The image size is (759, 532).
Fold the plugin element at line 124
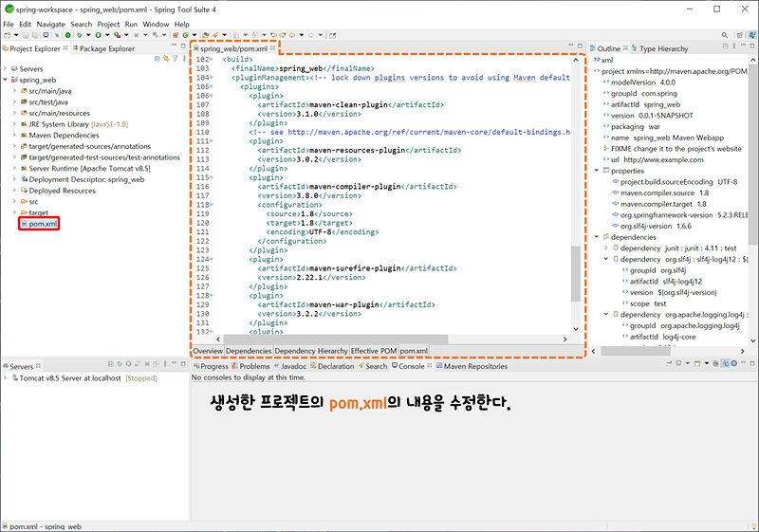click(212, 259)
